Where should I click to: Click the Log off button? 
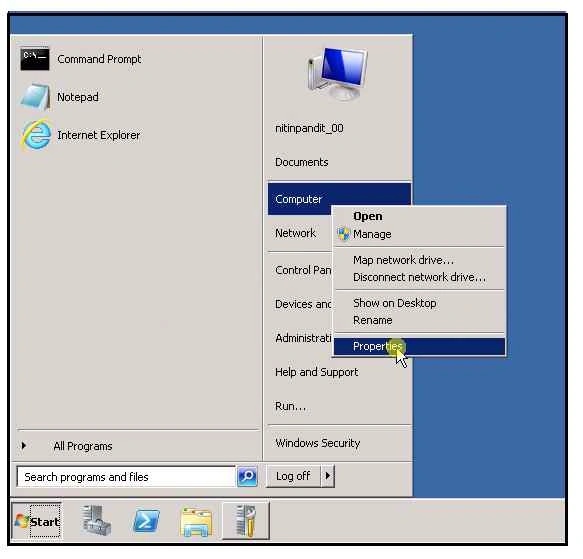[293, 476]
